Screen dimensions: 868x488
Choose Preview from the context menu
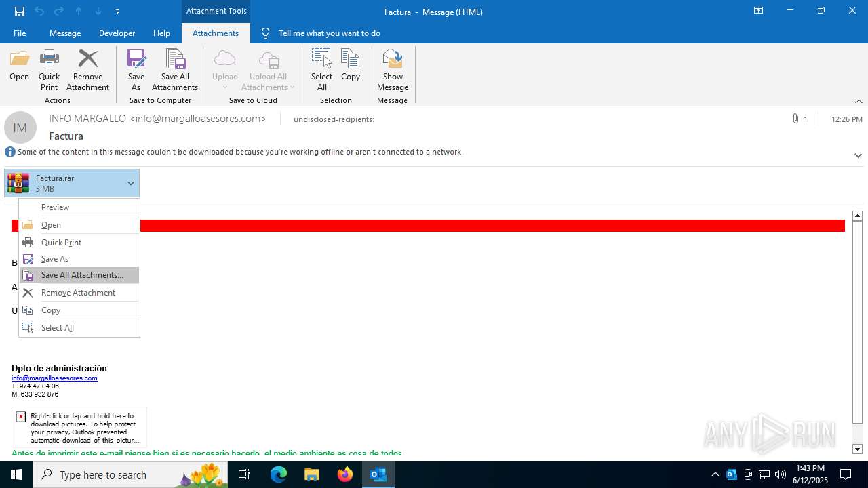(x=79, y=207)
